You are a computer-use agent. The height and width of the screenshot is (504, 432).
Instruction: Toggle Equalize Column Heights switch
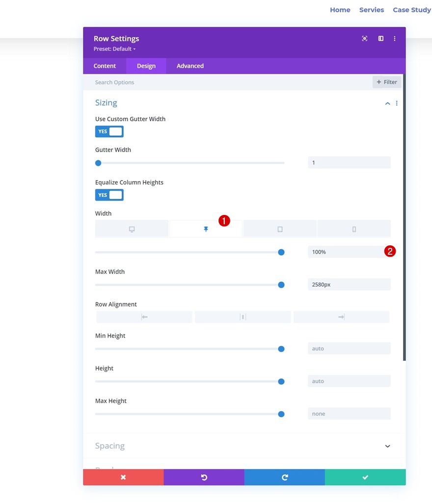point(109,195)
